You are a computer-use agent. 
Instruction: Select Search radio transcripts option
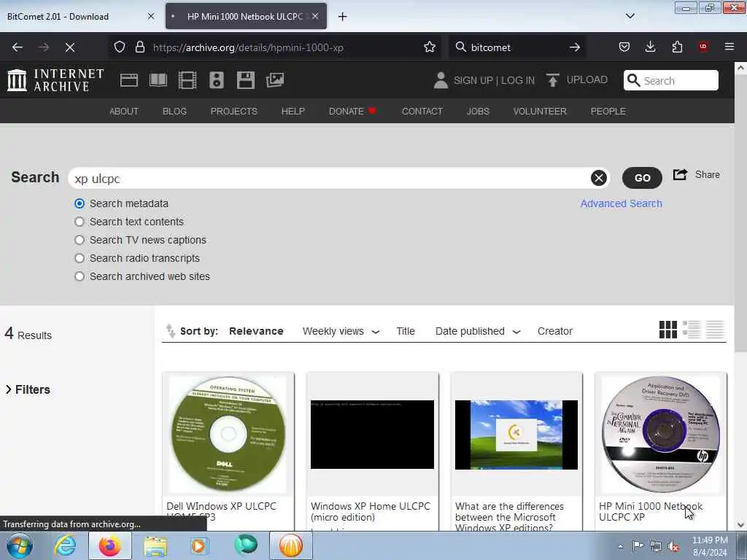pos(80,258)
